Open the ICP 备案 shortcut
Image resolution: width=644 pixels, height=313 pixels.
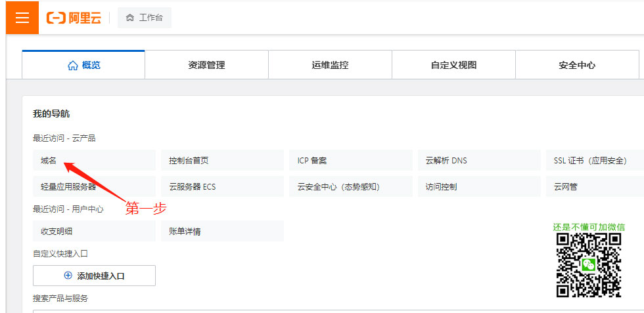(351, 160)
